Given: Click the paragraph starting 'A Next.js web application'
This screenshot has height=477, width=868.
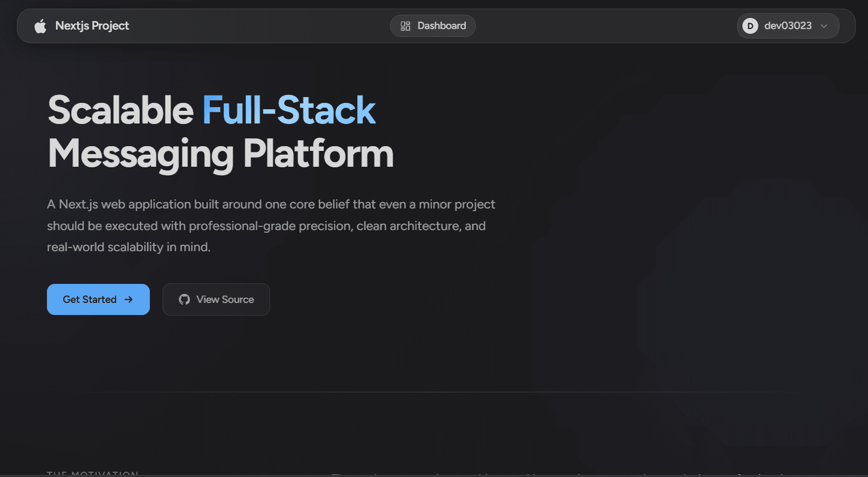Looking at the screenshot, I should 271,226.
